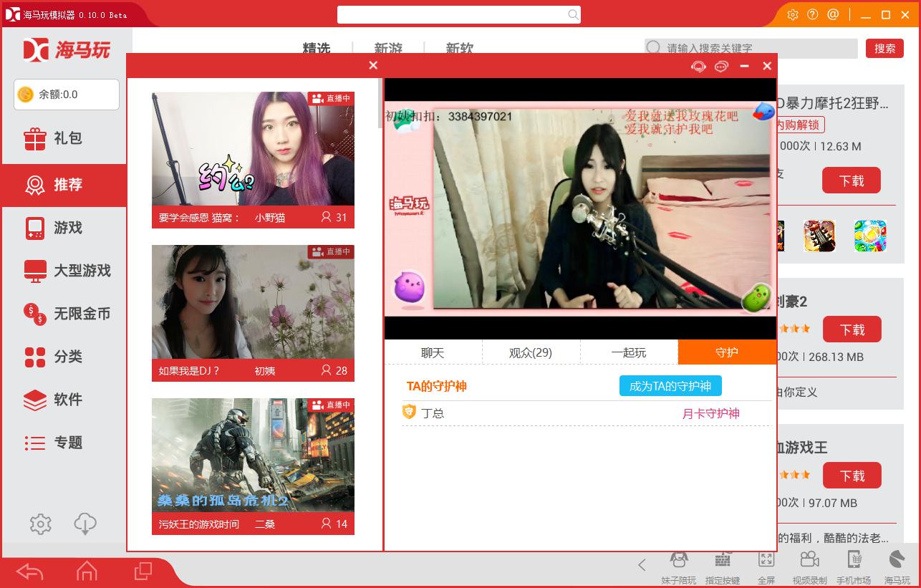Click the colorful candy game icon
This screenshot has height=588, width=921.
point(870,236)
